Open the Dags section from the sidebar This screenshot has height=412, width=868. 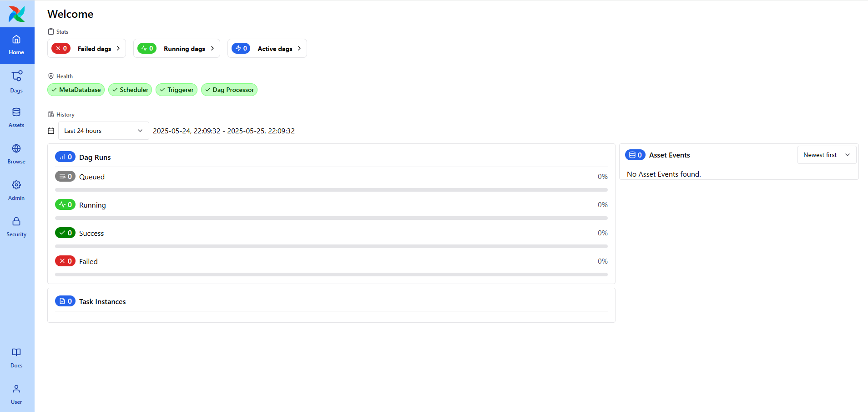(16, 81)
